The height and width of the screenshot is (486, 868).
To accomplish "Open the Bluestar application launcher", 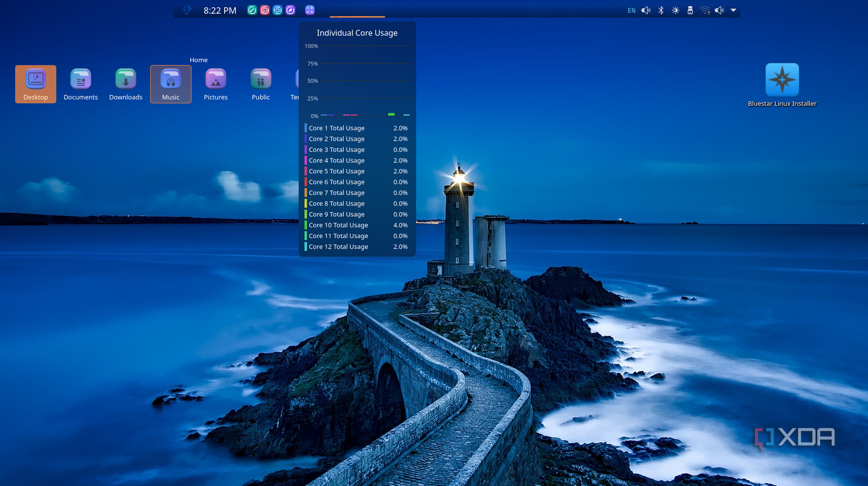I will pos(187,10).
